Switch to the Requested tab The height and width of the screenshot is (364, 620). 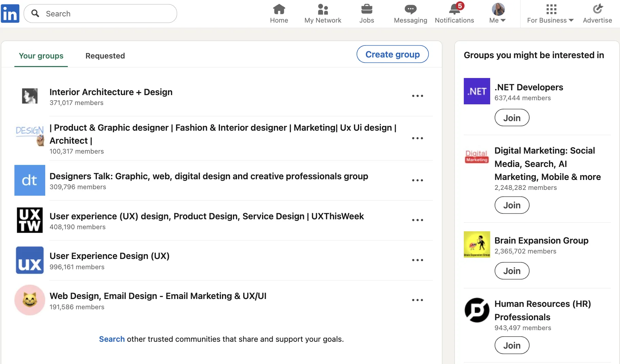[x=105, y=56]
